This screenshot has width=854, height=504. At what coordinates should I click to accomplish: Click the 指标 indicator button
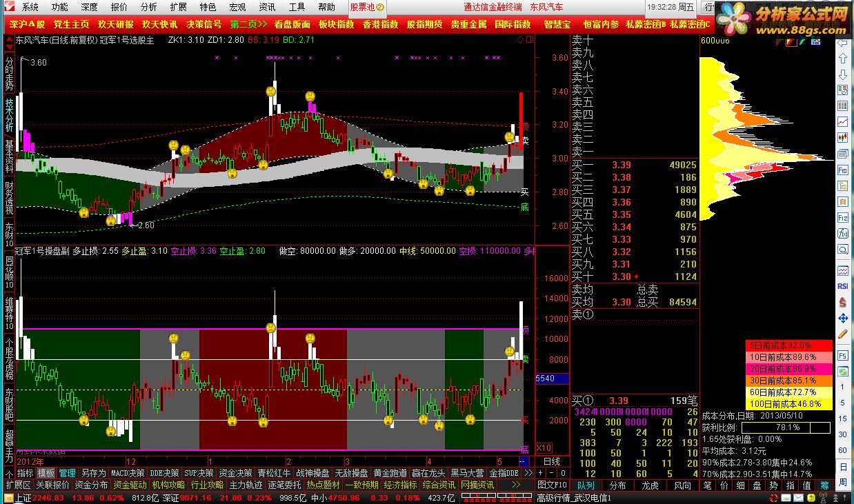pos(26,473)
